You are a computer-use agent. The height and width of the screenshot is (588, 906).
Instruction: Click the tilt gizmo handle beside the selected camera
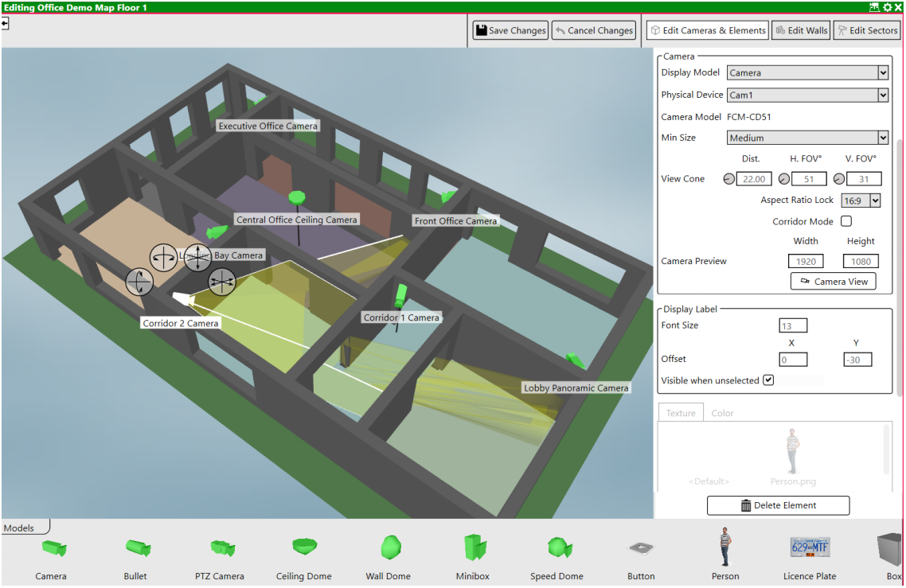coord(139,282)
